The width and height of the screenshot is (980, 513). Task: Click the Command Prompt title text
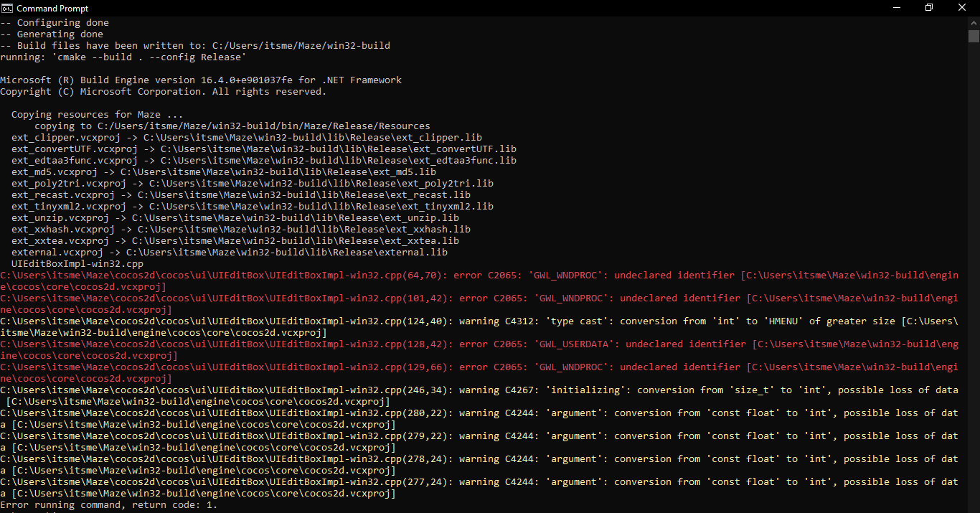pos(52,9)
